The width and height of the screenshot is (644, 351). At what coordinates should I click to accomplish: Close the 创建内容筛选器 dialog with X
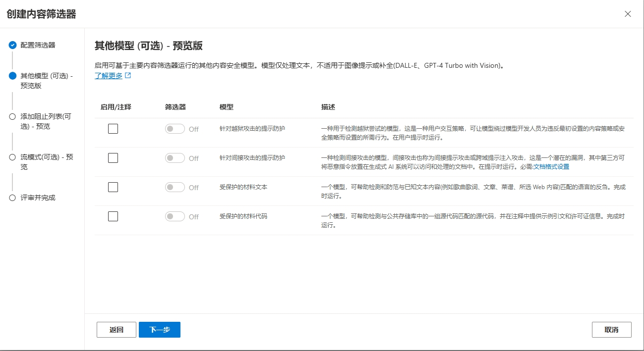(x=628, y=14)
